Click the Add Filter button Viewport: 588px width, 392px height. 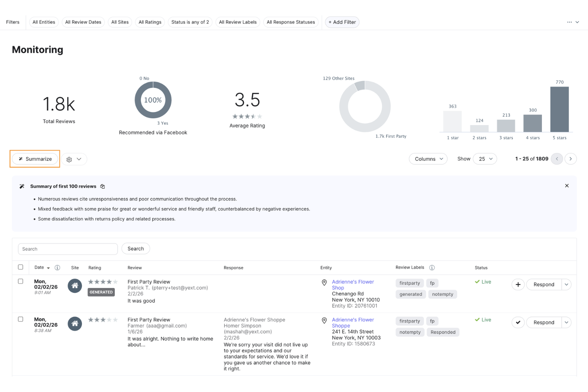pyautogui.click(x=342, y=22)
